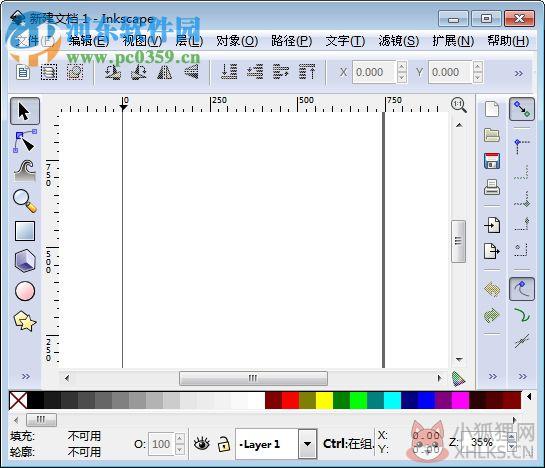The width and height of the screenshot is (545, 468).
Task: Click zoom 1:1 icon near ruler
Action: [x=459, y=105]
